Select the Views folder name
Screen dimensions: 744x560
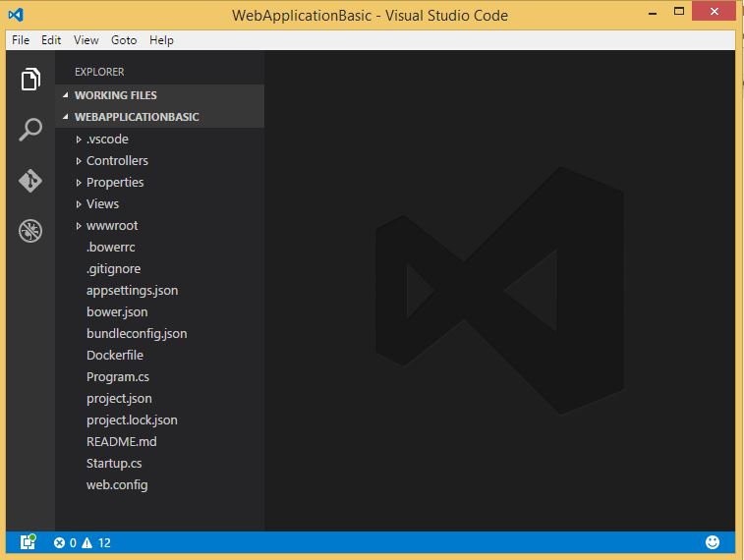pyautogui.click(x=102, y=204)
